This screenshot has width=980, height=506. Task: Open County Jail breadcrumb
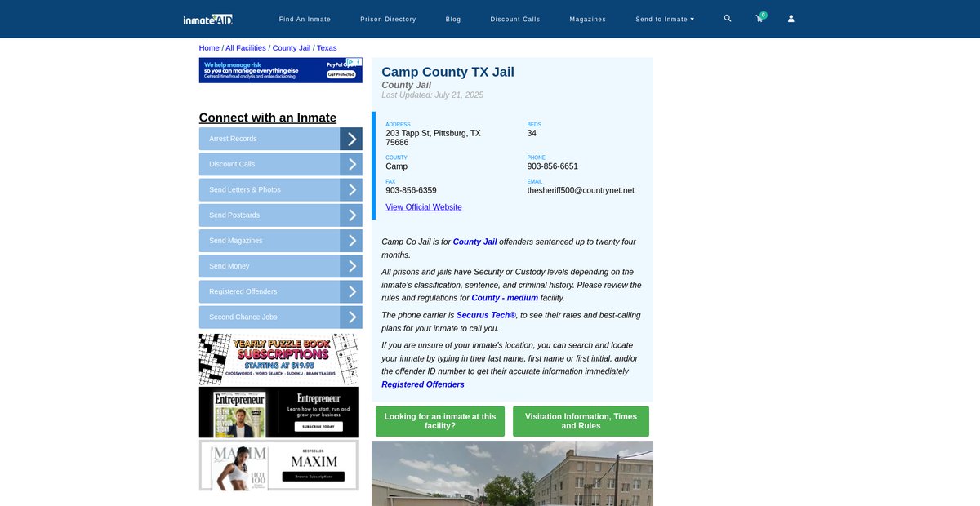point(292,48)
